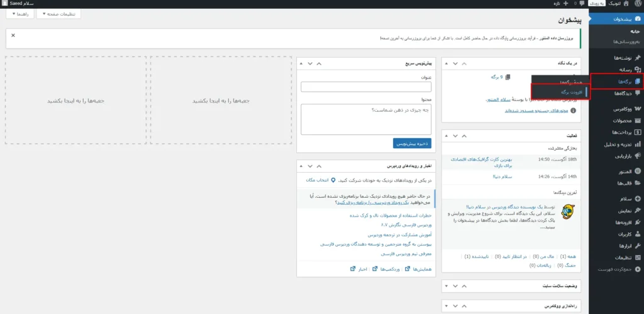The image size is (644, 314).
Task: Move the فعالیت panel up
Action: [x=465, y=136]
